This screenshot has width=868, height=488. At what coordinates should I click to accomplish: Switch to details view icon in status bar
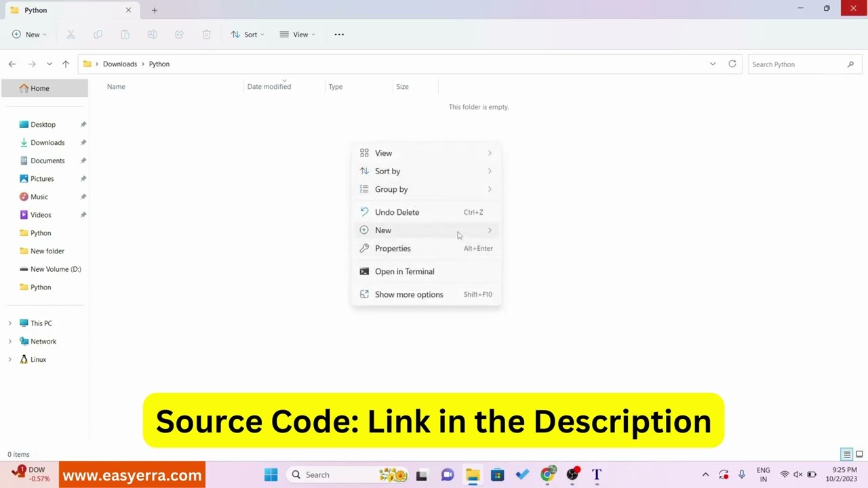tap(846, 454)
